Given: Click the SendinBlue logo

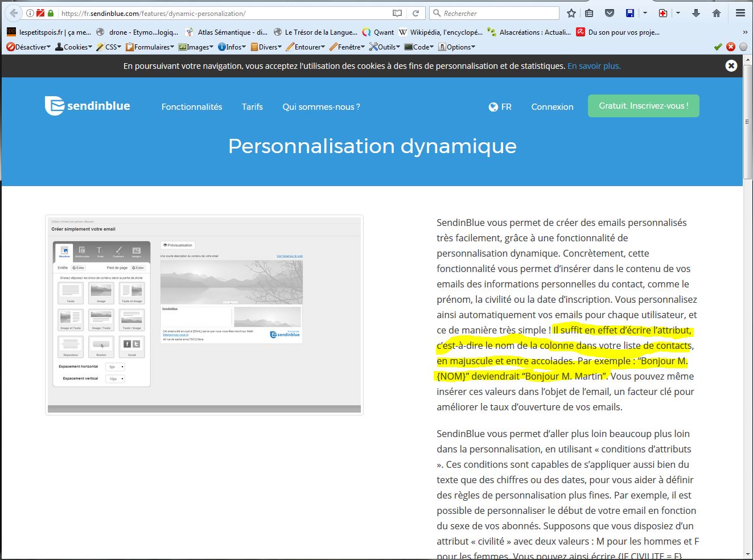Looking at the screenshot, I should point(88,106).
